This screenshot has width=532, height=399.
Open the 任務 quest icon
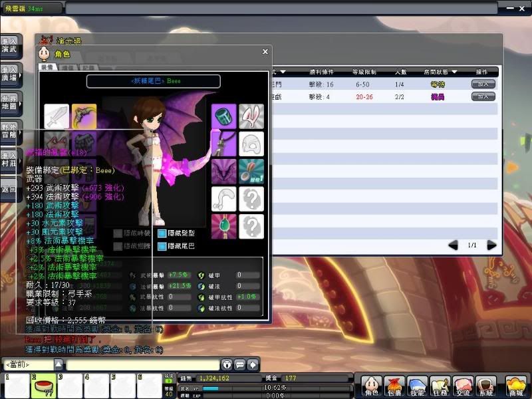coord(440,385)
